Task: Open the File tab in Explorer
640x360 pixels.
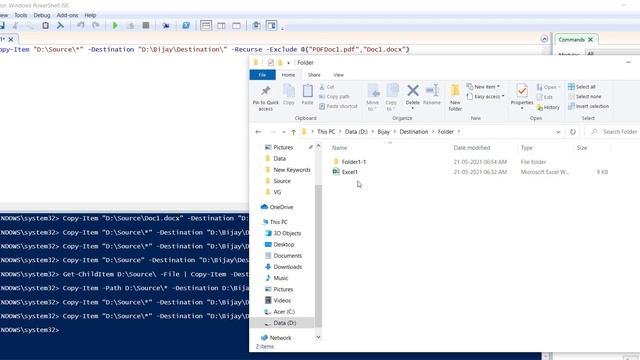Action: pyautogui.click(x=262, y=75)
